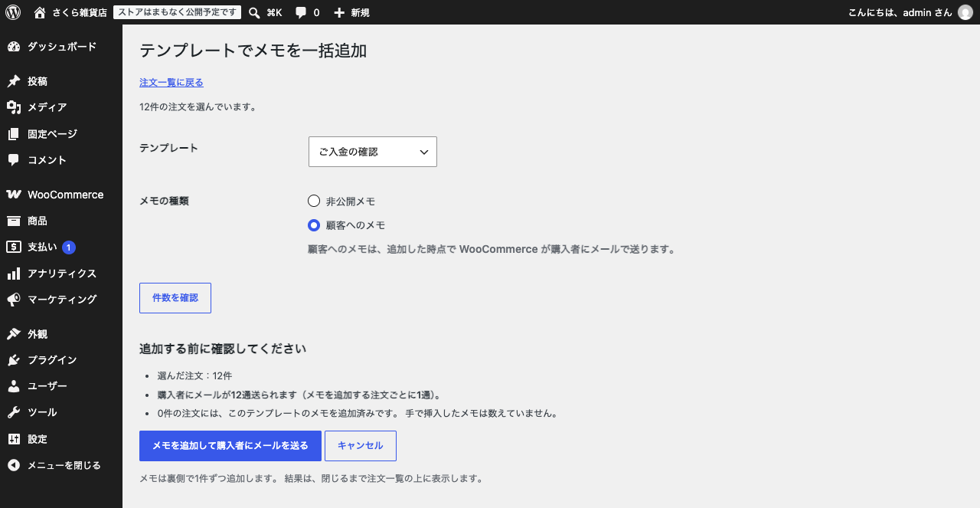This screenshot has width=980, height=508.
Task: Click the 支払い dollar icon
Action: tap(14, 247)
